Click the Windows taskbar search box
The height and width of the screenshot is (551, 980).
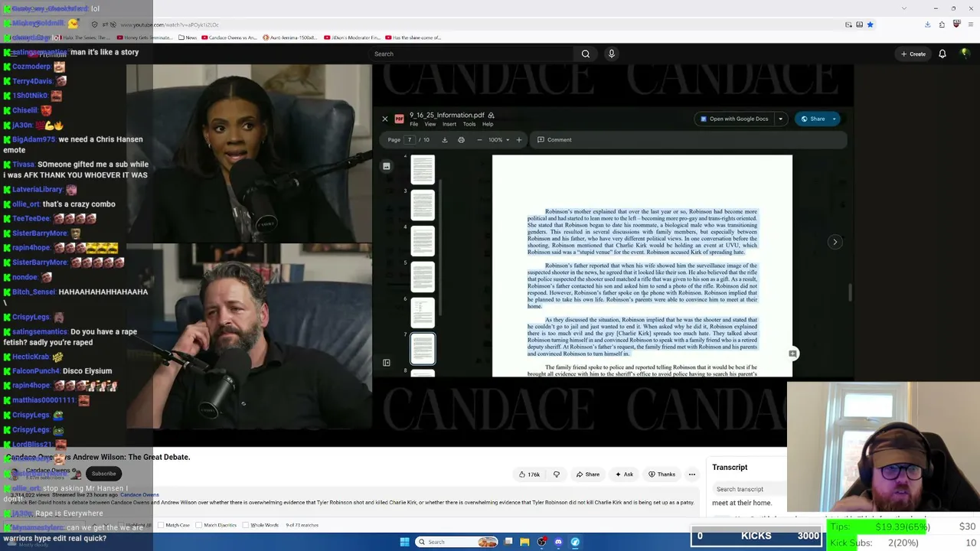[458, 542]
